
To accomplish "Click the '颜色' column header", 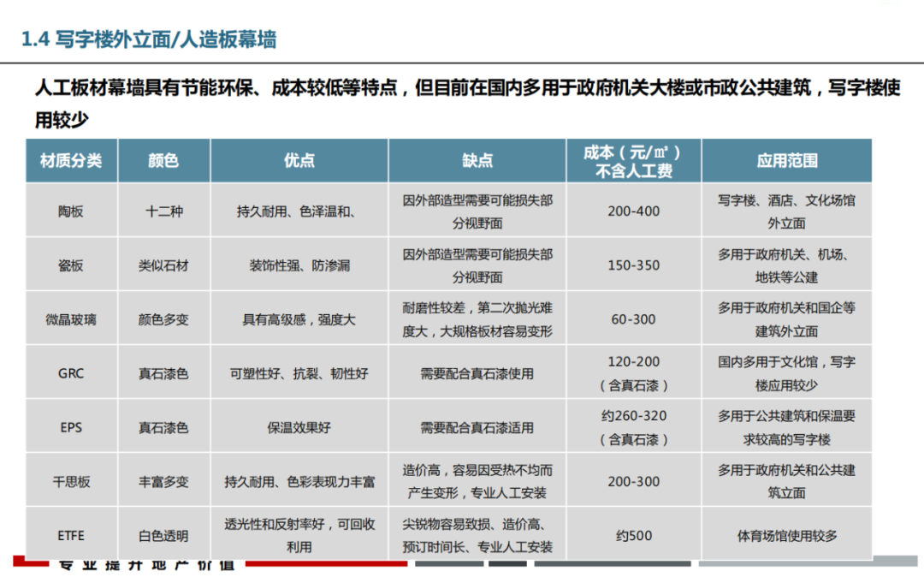I will point(163,160).
